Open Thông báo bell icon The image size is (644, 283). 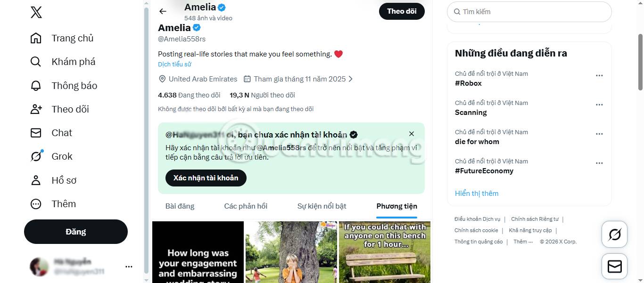[x=36, y=86]
